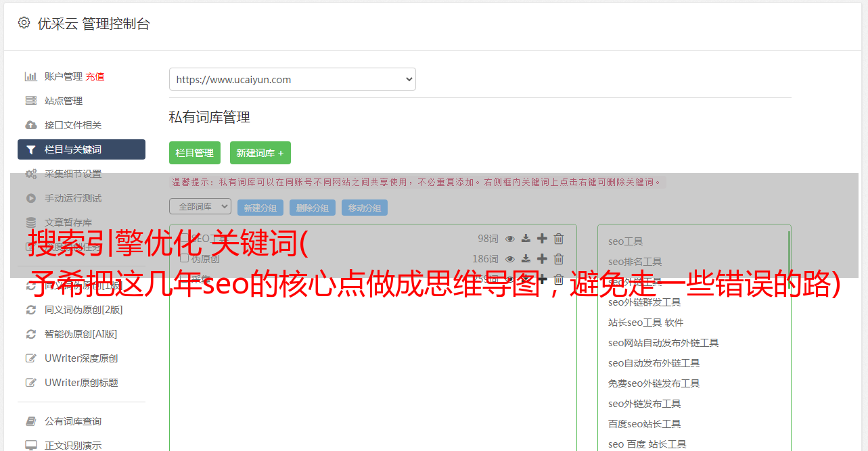The width and height of the screenshot is (868, 451).
Task: Click the red 充值 recharge link
Action: (x=95, y=76)
